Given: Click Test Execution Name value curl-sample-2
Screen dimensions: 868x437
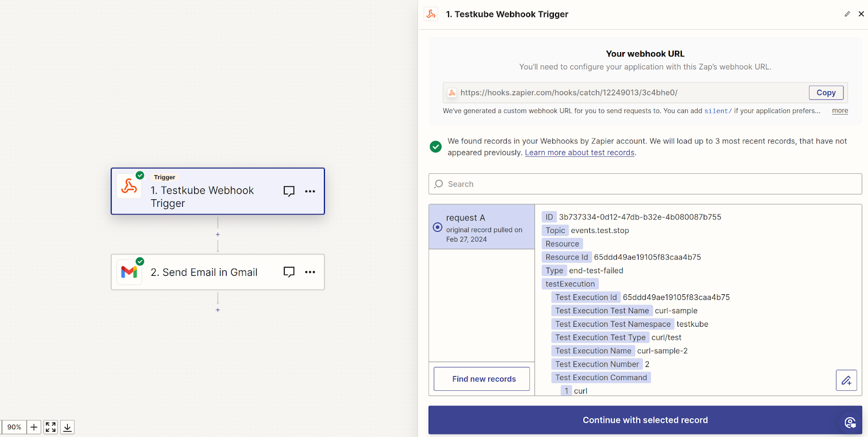Looking at the screenshot, I should click(x=662, y=351).
